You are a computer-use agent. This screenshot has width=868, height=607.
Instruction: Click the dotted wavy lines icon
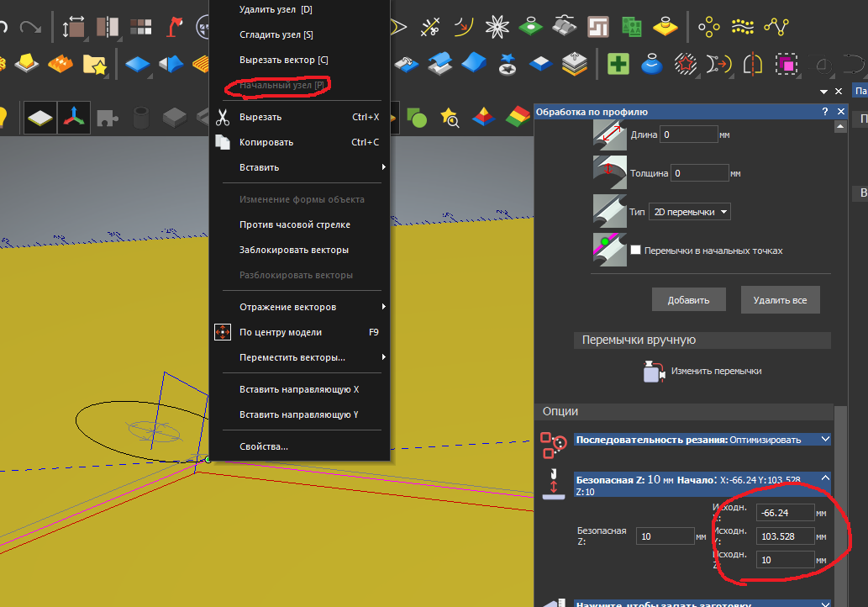tap(742, 27)
